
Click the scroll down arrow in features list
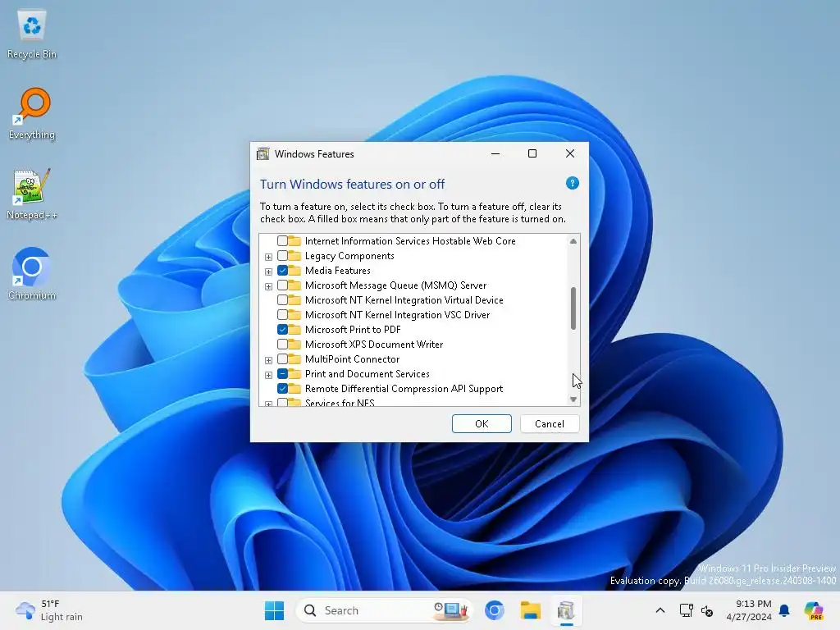pyautogui.click(x=573, y=399)
